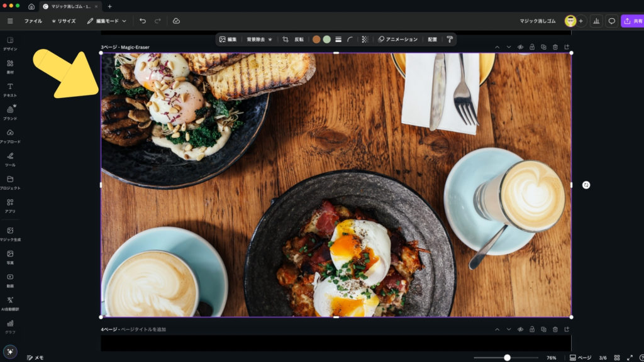Screen dimensions: 644x362
Task: Expand the 編集モード editing mode dropdown
Action: [107, 21]
